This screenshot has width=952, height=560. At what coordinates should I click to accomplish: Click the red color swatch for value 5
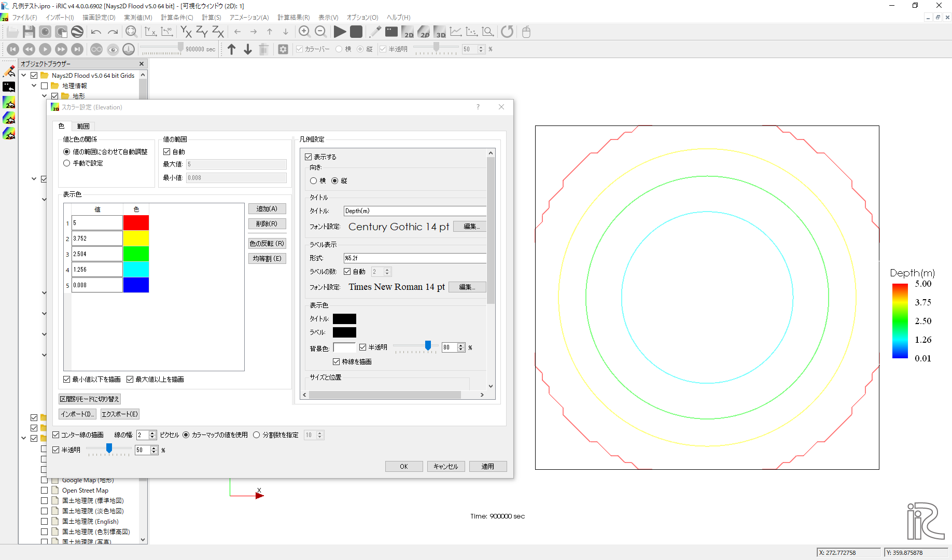(x=136, y=223)
